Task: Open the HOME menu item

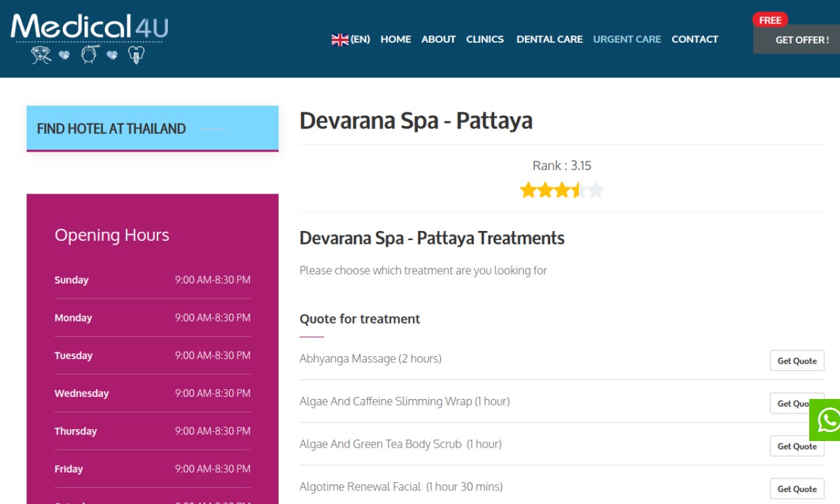Action: (396, 39)
